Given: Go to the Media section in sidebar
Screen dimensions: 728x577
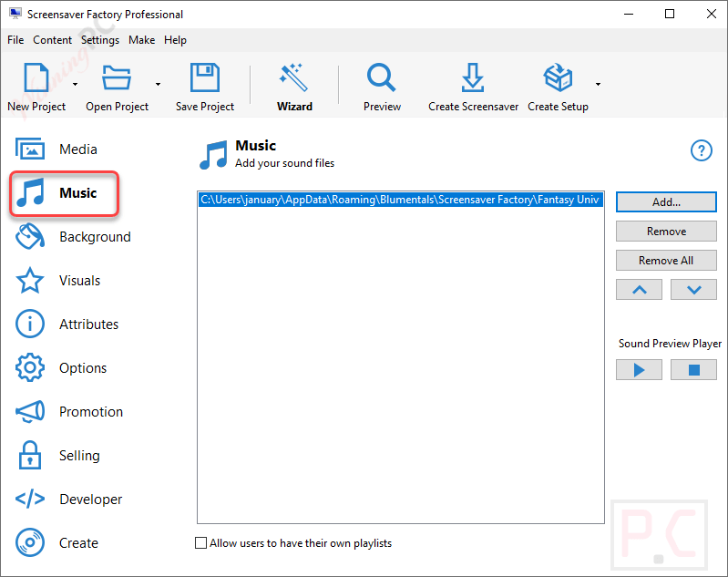Looking at the screenshot, I should point(56,149).
